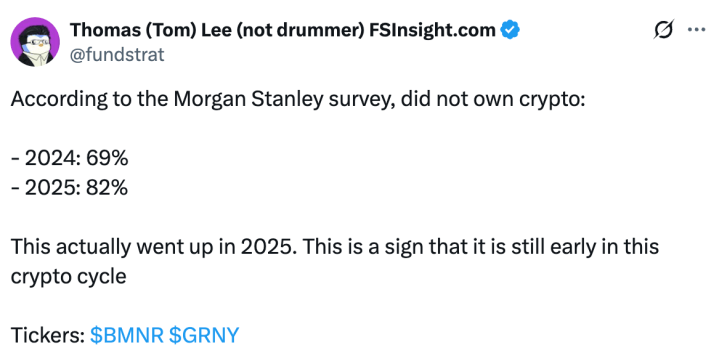The image size is (719, 361).
Task: Click the "Tickers:" label text
Action: pos(48,335)
